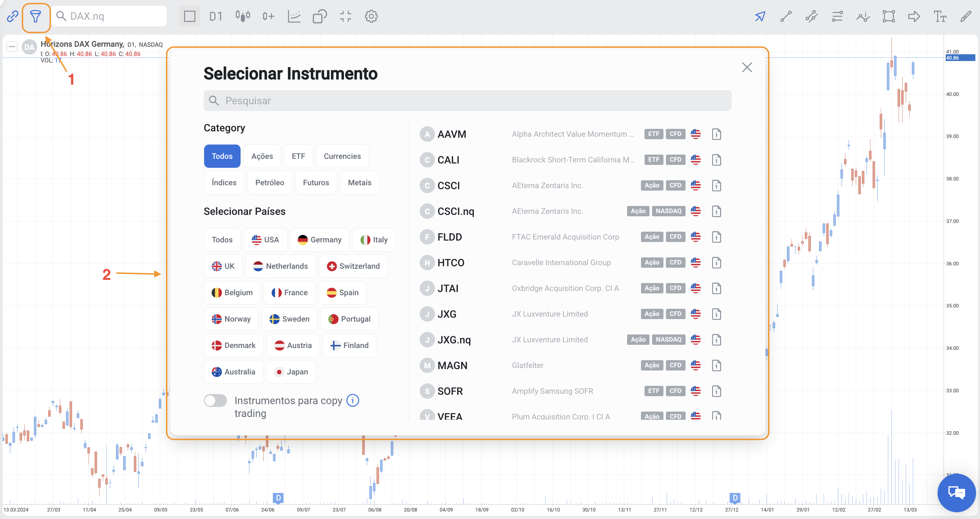The height and width of the screenshot is (519, 980).
Task: Filter countries by Germany
Action: tap(319, 240)
